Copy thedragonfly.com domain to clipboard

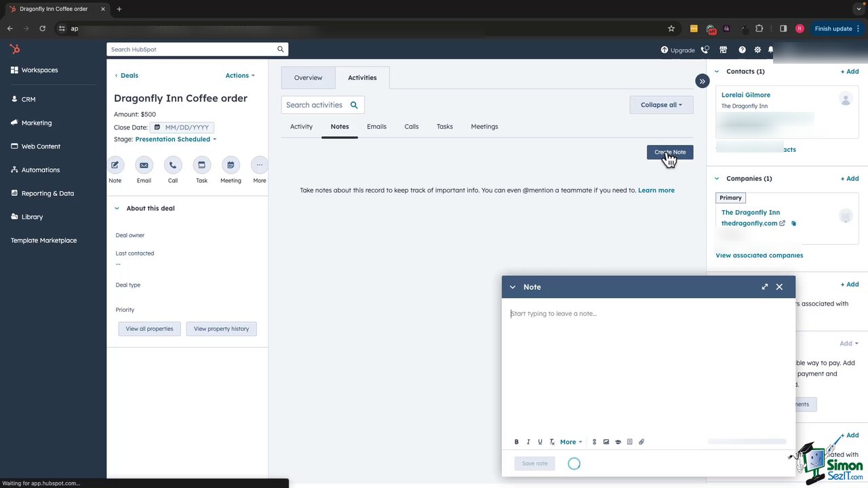(793, 224)
